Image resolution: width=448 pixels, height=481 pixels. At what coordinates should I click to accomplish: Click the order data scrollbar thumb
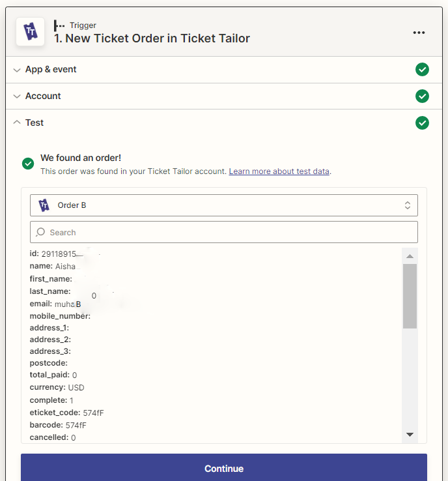click(x=410, y=296)
